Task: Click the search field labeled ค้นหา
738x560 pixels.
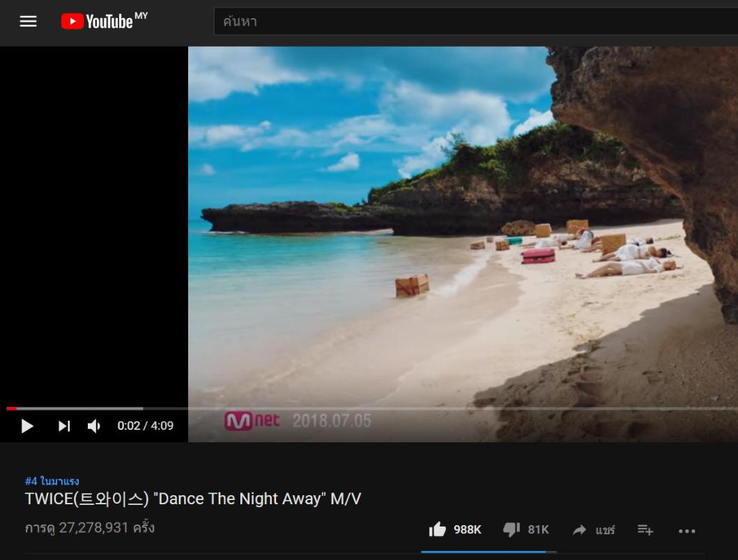Action: tap(476, 21)
